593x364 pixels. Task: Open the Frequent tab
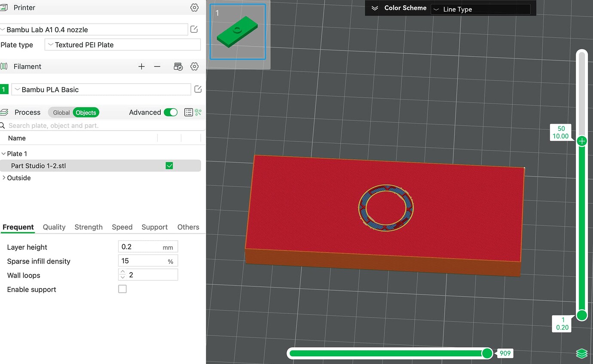[x=18, y=227]
